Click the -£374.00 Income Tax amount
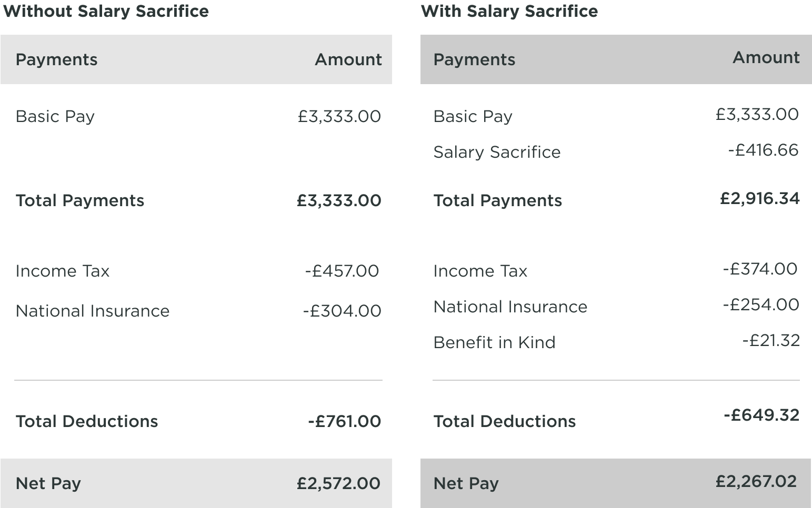Image resolution: width=812 pixels, height=508 pixels. click(x=760, y=269)
